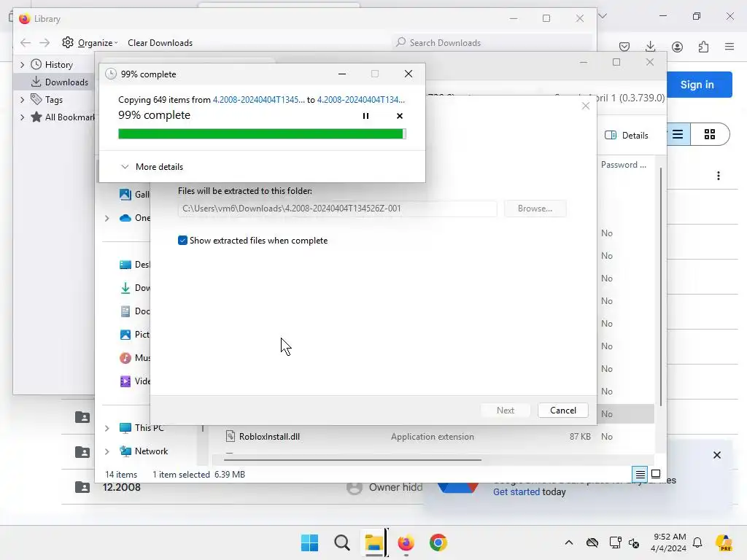Click the Explorer horizontal scrollbar

point(352,460)
